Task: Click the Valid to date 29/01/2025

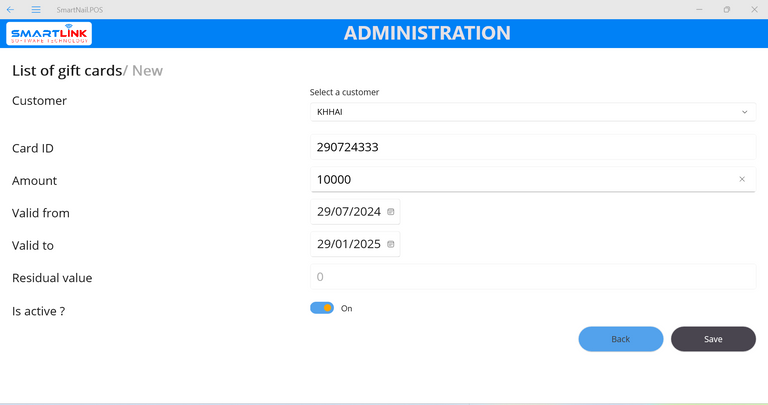Action: tap(348, 244)
